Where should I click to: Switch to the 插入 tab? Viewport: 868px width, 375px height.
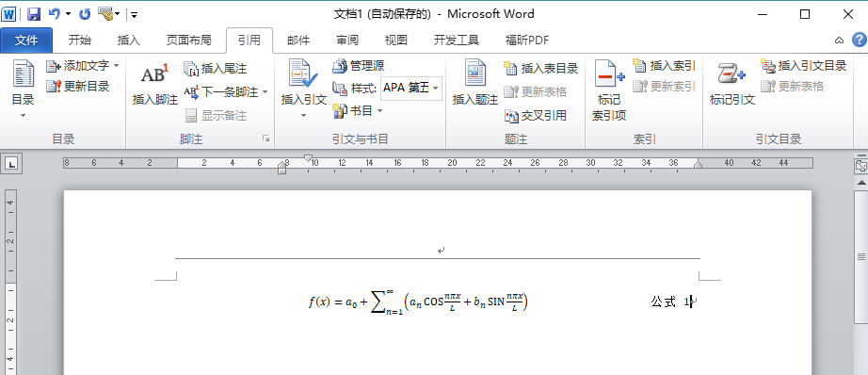pos(129,40)
